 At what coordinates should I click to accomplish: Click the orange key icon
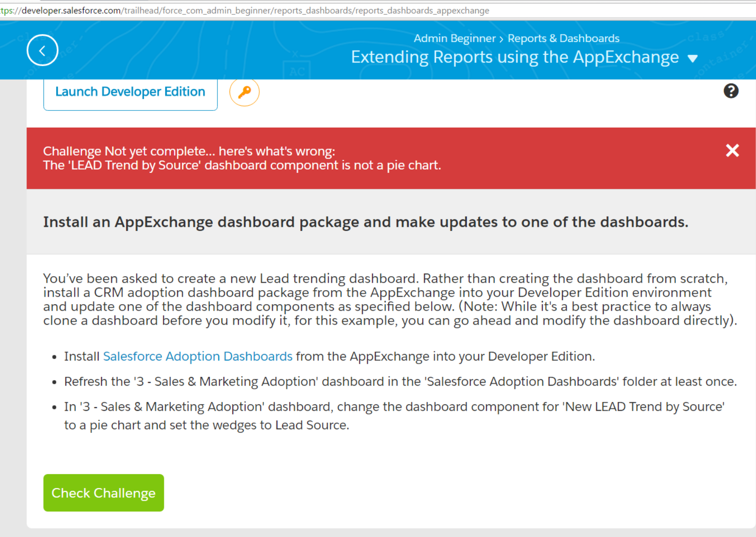[x=244, y=92]
